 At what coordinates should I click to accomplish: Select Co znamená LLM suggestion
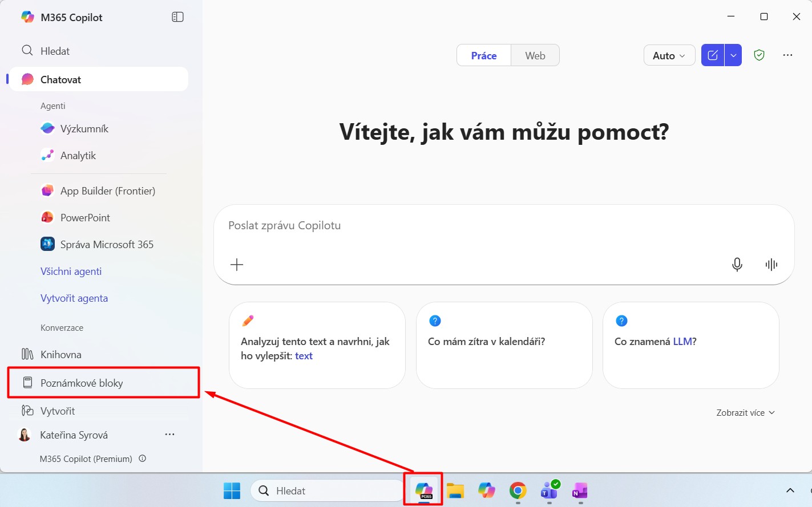pyautogui.click(x=691, y=345)
